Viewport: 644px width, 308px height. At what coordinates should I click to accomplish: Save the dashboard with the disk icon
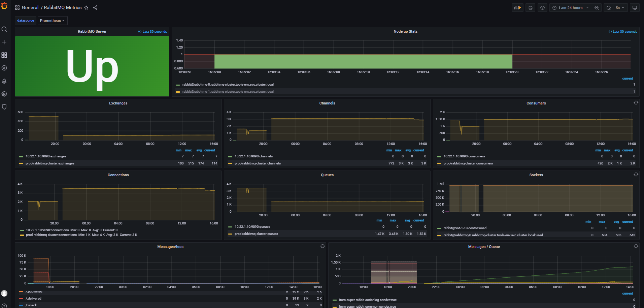[x=531, y=8]
